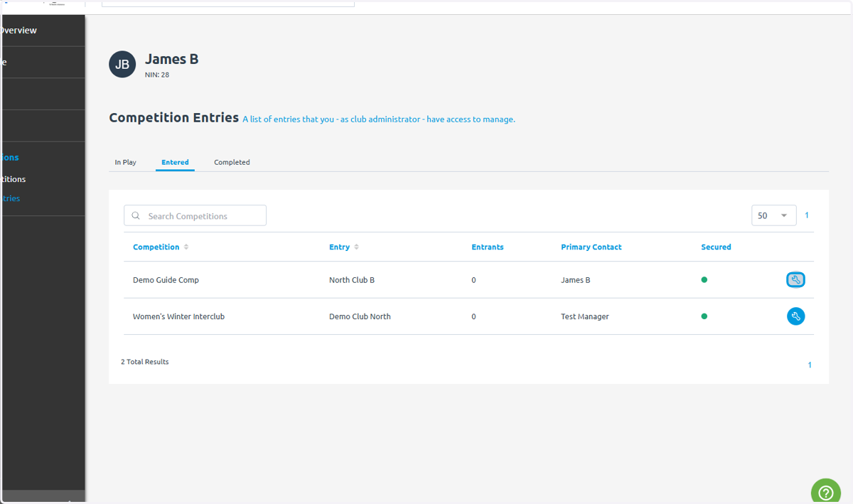Click the top search bar field
Image resolution: width=853 pixels, height=504 pixels.
point(228,4)
